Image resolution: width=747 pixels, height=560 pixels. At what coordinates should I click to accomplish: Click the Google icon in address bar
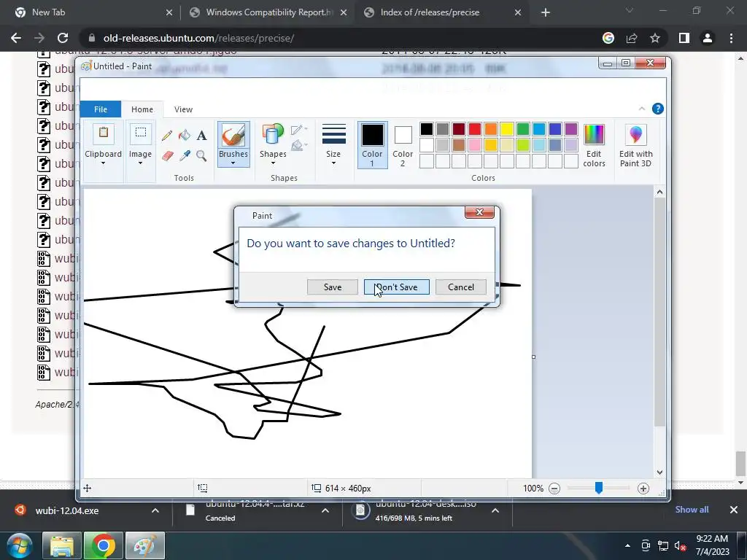click(x=608, y=38)
